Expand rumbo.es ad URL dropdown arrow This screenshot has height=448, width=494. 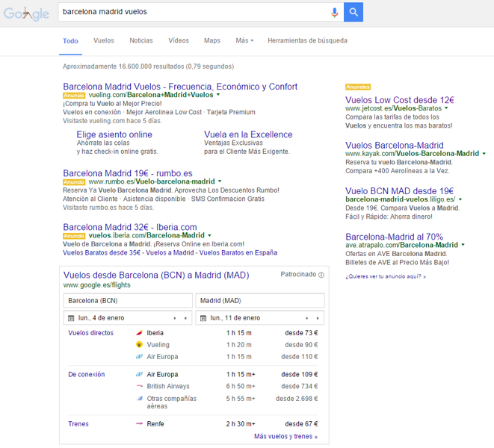(x=220, y=181)
